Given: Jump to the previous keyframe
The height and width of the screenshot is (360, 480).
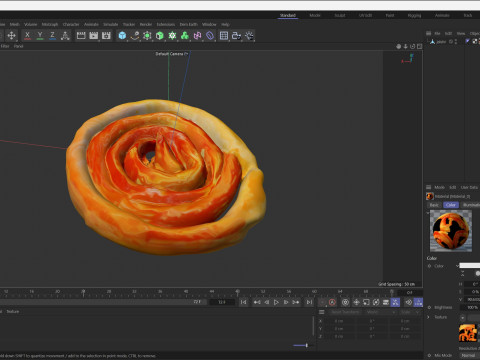Looking at the screenshot, I should (x=257, y=302).
